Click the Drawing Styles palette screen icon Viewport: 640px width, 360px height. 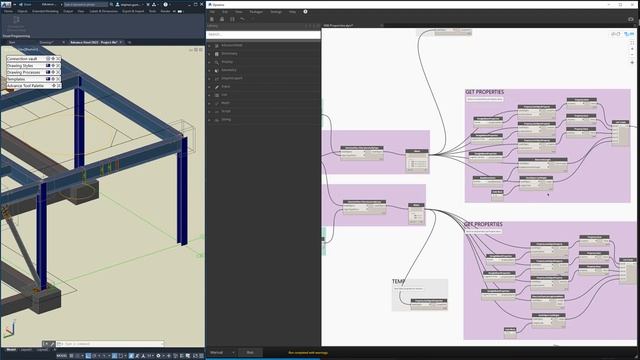tap(48, 65)
